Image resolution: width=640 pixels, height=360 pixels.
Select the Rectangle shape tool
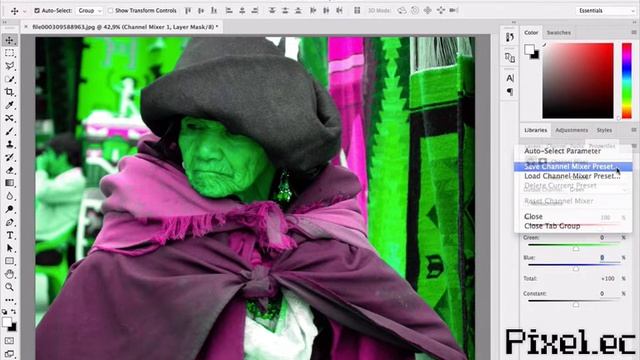(x=9, y=261)
